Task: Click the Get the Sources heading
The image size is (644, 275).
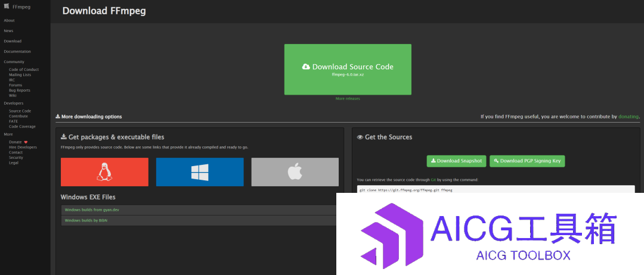Action: point(385,137)
